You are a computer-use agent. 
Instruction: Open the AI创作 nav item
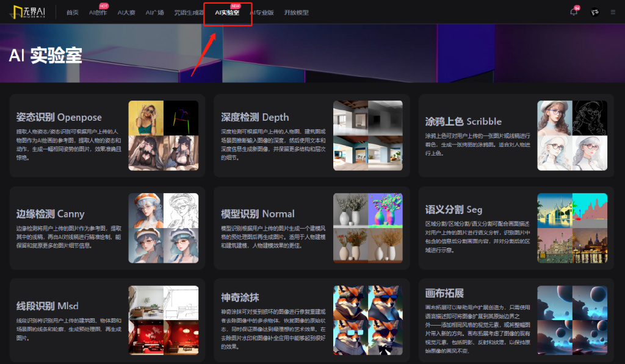[98, 13]
